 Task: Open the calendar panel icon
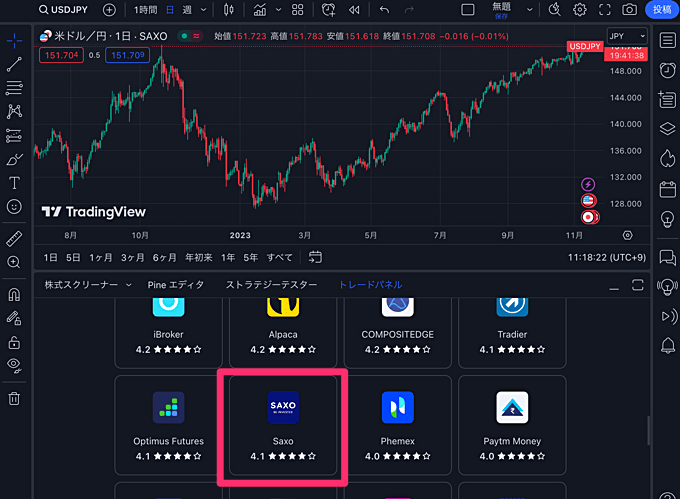tap(667, 189)
